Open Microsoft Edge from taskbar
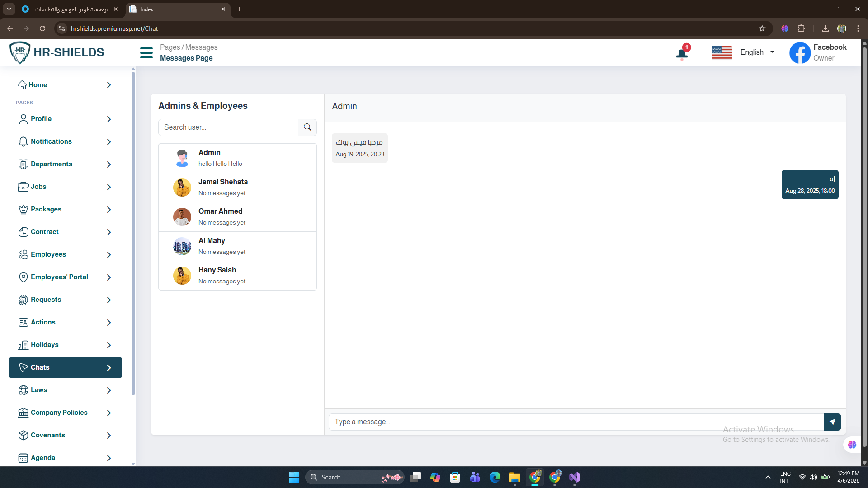The image size is (868, 488). click(495, 477)
